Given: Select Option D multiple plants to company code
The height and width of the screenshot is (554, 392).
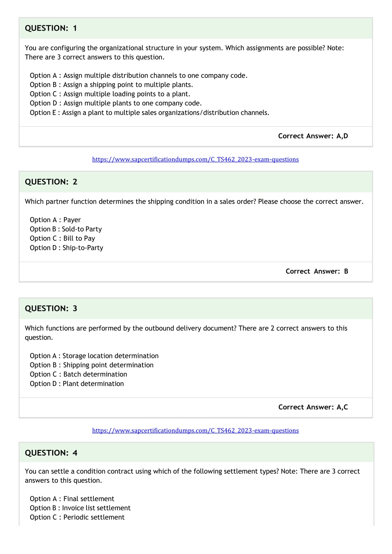Looking at the screenshot, I should 116,103.
